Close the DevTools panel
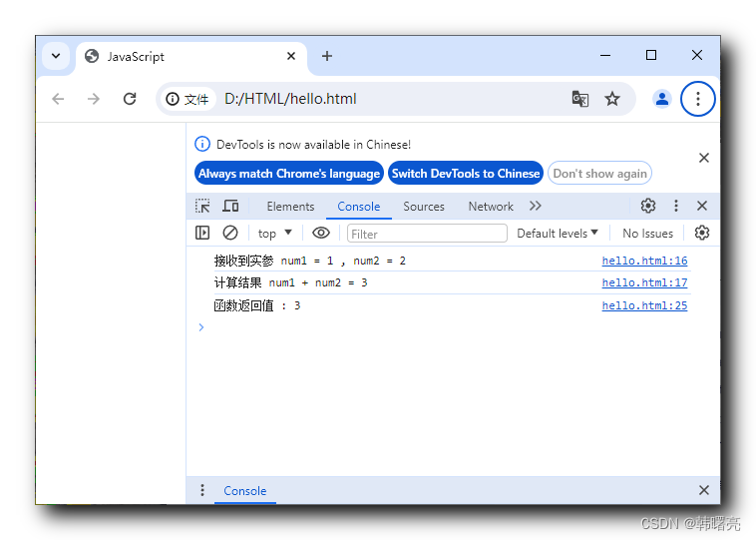Viewport: 756px width, 540px height. pyautogui.click(x=702, y=206)
